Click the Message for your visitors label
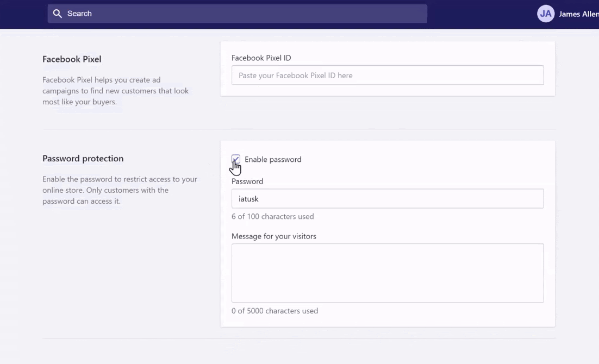Screen dimensions: 599x364 pyautogui.click(x=274, y=236)
